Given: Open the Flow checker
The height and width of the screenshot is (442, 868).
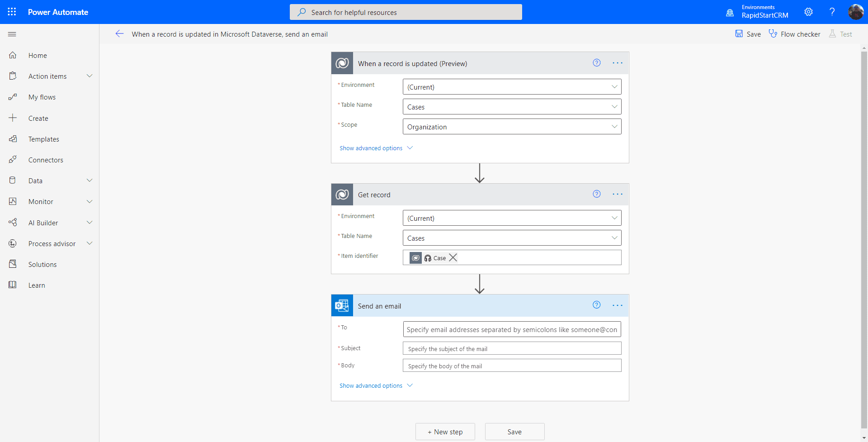Looking at the screenshot, I should point(794,34).
